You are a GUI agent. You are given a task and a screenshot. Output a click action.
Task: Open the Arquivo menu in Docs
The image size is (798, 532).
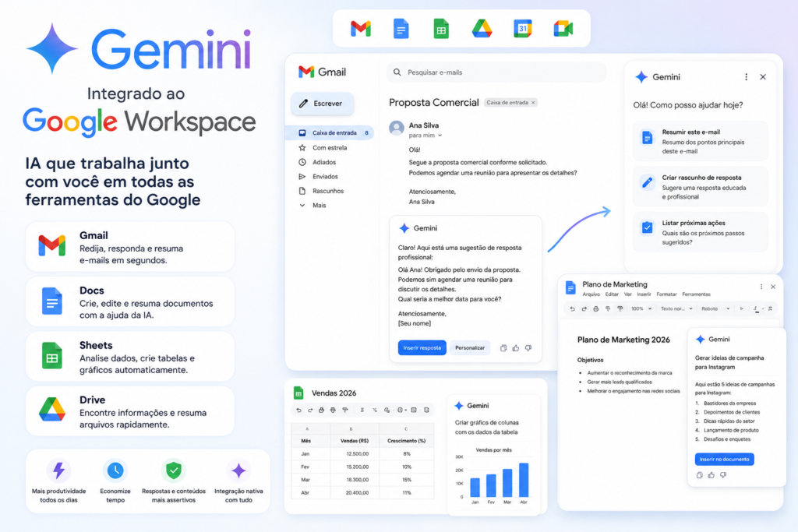coord(591,294)
